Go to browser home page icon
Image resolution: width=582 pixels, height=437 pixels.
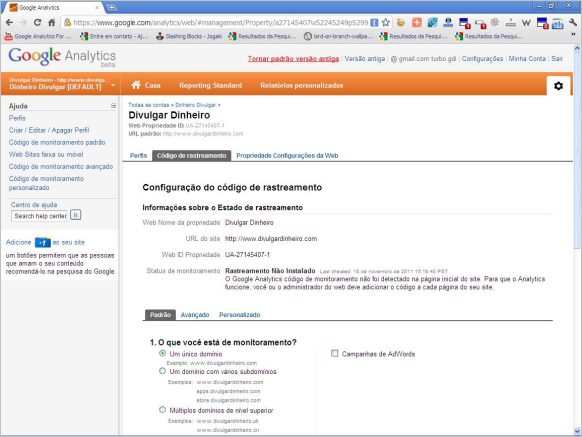click(x=52, y=23)
